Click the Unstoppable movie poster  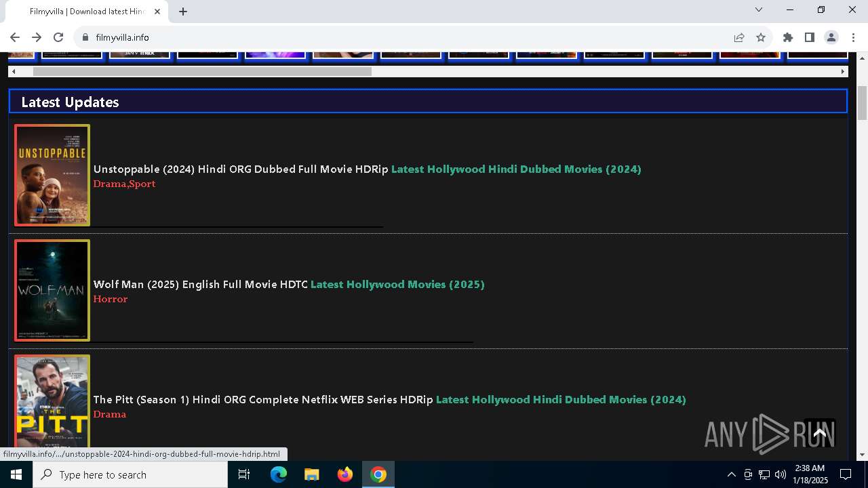[52, 175]
